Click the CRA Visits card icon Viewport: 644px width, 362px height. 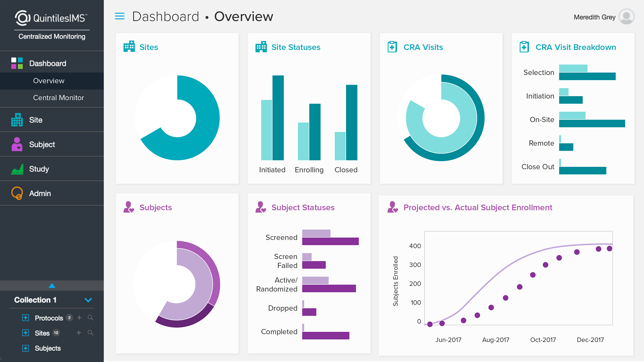click(x=392, y=47)
